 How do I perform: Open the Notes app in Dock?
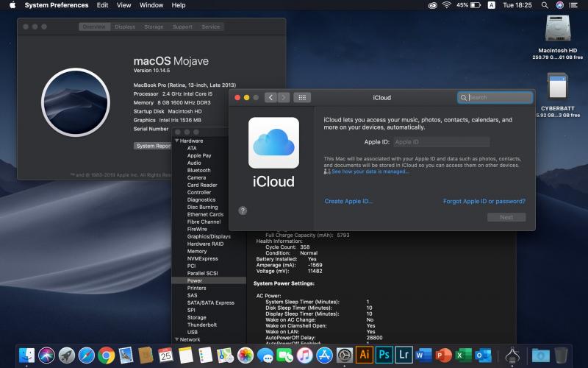click(186, 355)
